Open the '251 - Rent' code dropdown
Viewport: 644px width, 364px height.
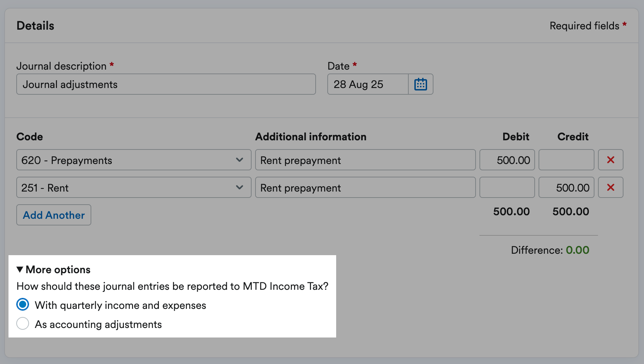tap(134, 187)
